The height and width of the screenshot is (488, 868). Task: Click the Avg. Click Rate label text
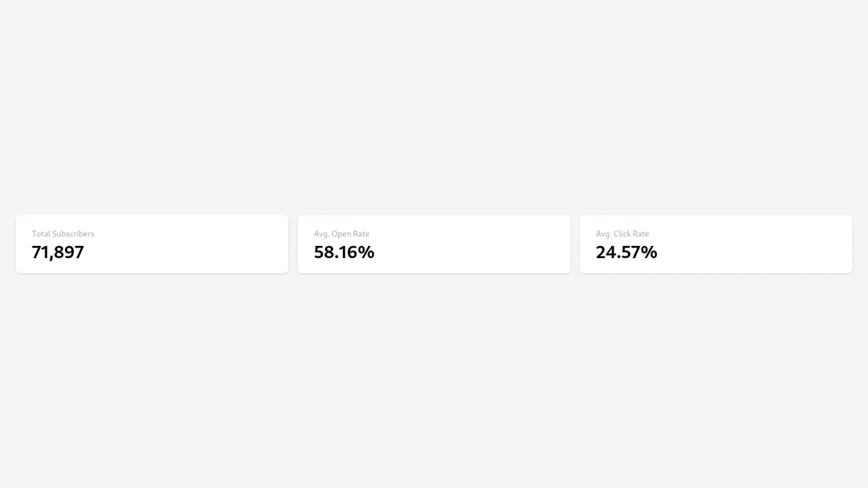pyautogui.click(x=623, y=234)
